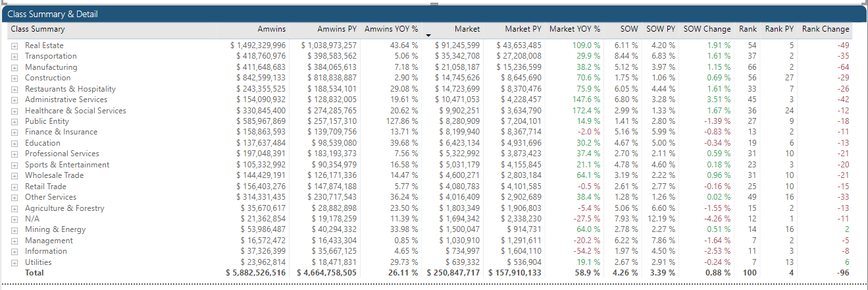868x290 pixels.
Task: Click the sort descending arrow above Market
Action: click(429, 35)
